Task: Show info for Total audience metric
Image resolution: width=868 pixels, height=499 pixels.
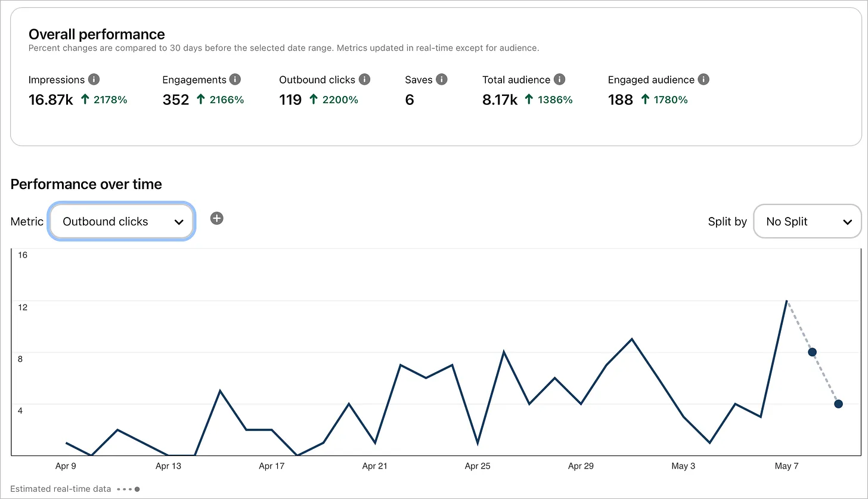Action: pos(559,79)
